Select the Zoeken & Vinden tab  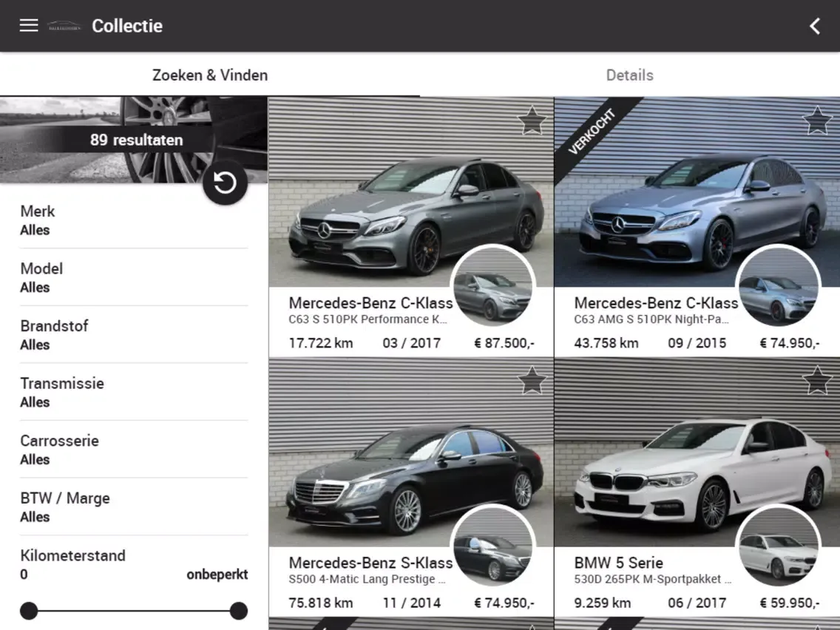coord(210,75)
